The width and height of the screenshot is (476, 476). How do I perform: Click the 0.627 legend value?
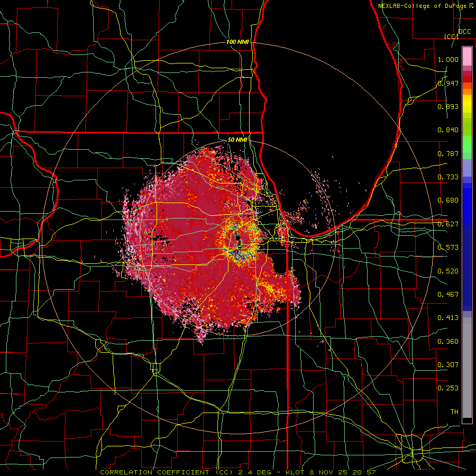448,224
